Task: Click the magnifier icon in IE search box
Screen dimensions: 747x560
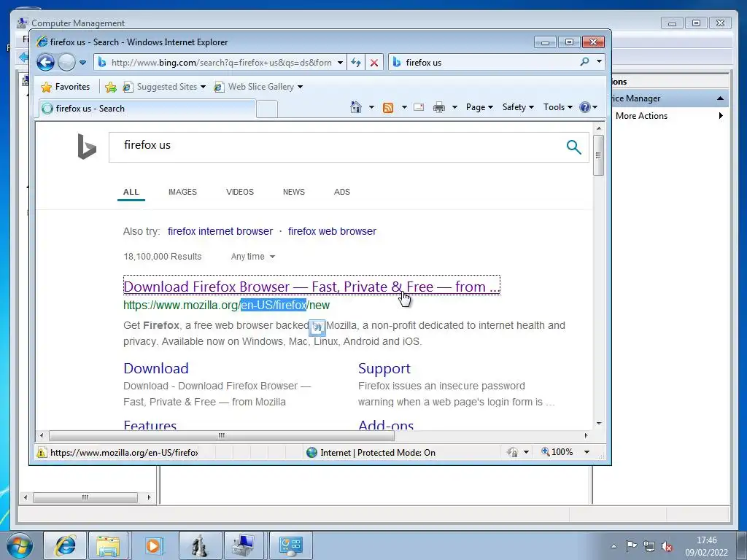Action: (x=584, y=62)
